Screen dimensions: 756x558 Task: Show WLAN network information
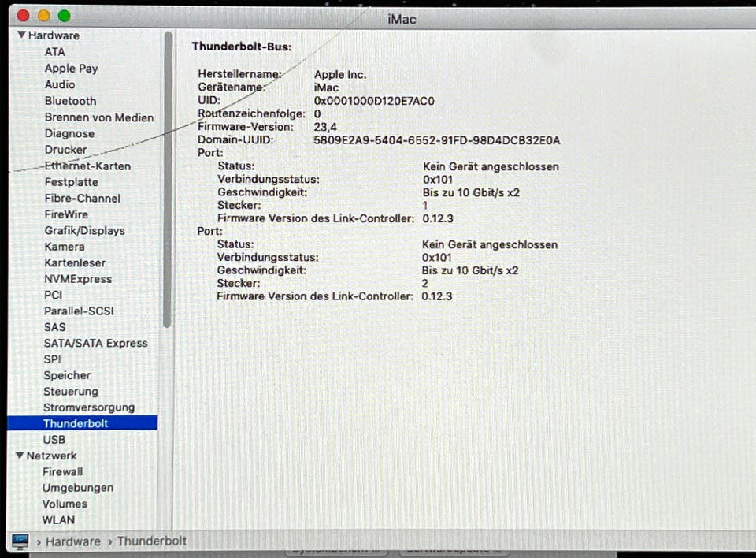(x=58, y=520)
